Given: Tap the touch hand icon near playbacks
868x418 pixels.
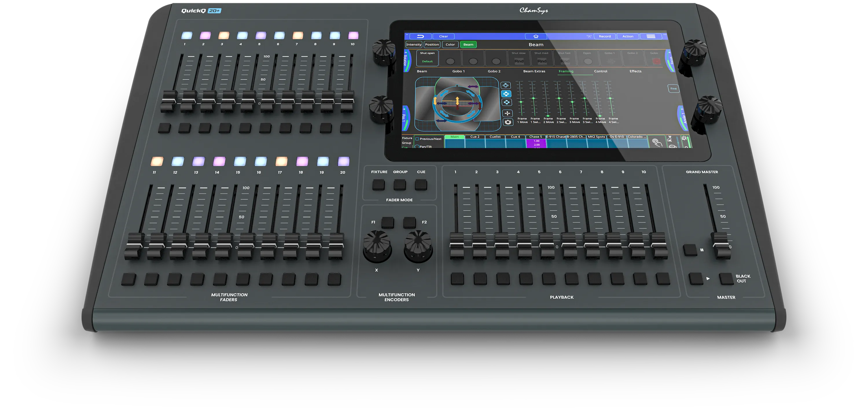Looking at the screenshot, I should [657, 142].
